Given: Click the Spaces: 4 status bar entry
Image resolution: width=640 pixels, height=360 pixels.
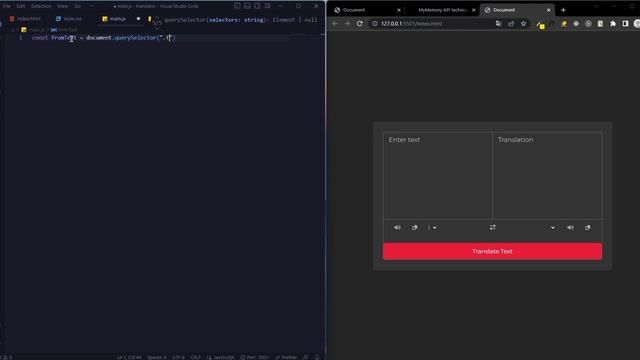Looking at the screenshot, I should tap(157, 357).
